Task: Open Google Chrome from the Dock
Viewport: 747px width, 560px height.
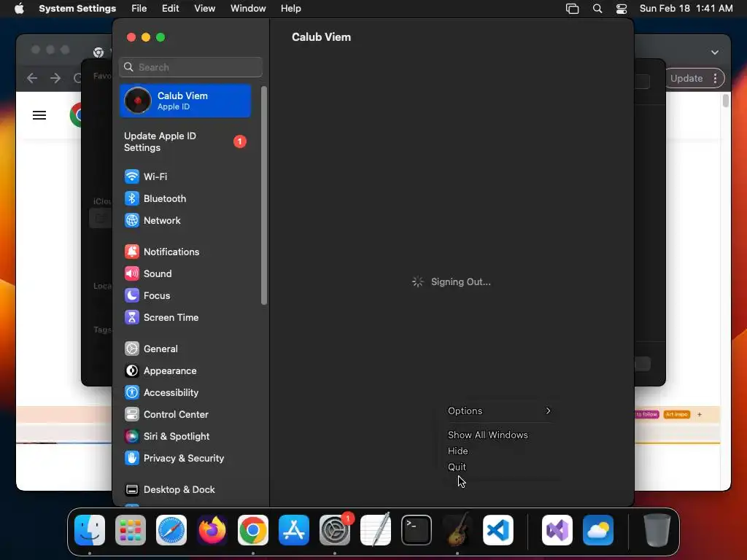Action: 253,530
